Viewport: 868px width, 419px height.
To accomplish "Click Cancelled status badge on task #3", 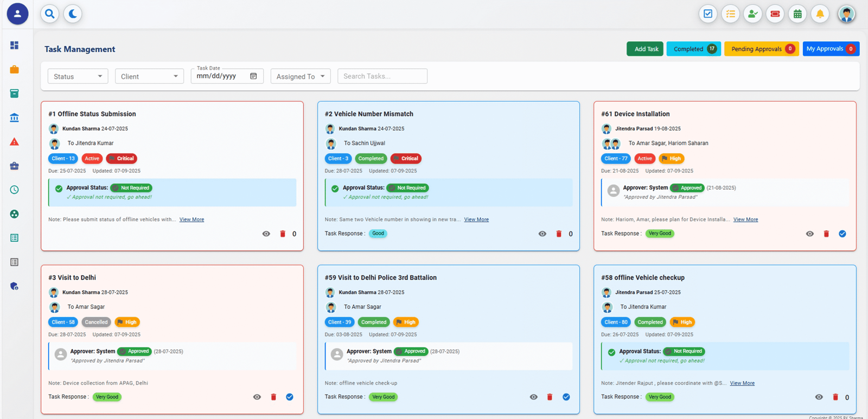I will 96,322.
